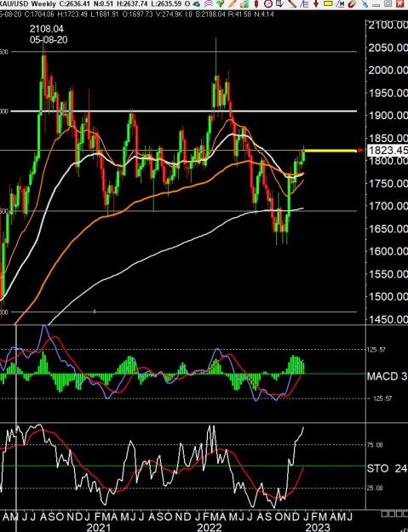Select the purple curved-lines indicator icon
The height and width of the screenshot is (532, 408).
[208, 3]
